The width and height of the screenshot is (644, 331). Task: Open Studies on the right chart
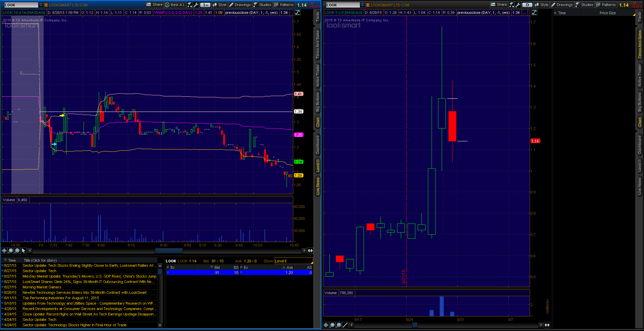pyautogui.click(x=584, y=5)
